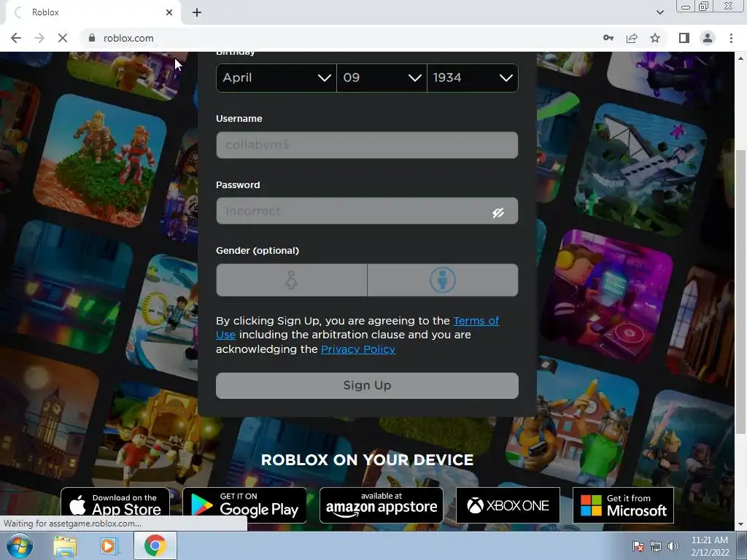Open the Action Center flag icon
This screenshot has width=747, height=560.
(x=638, y=546)
